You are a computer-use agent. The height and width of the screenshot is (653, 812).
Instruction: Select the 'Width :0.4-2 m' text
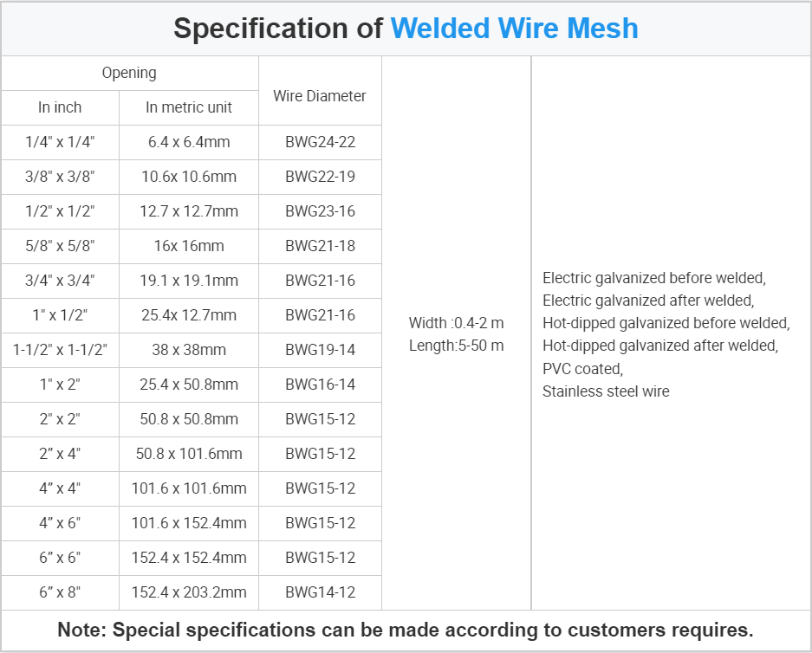456,323
